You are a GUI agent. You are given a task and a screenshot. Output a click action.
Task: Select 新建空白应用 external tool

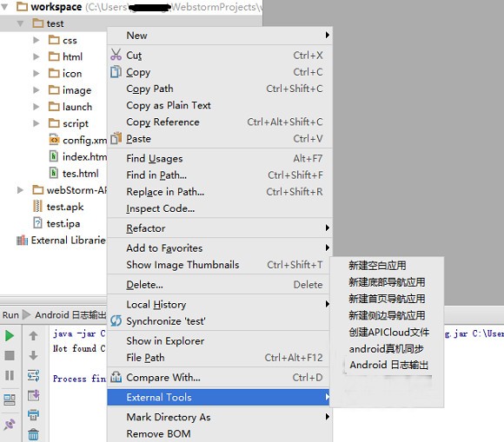click(x=388, y=266)
